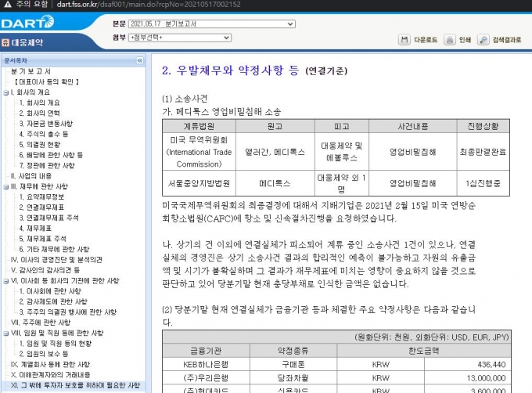Select 3. 주주의 의결권 행사에 관한 사항
The image size is (532, 393).
(x=67, y=312)
